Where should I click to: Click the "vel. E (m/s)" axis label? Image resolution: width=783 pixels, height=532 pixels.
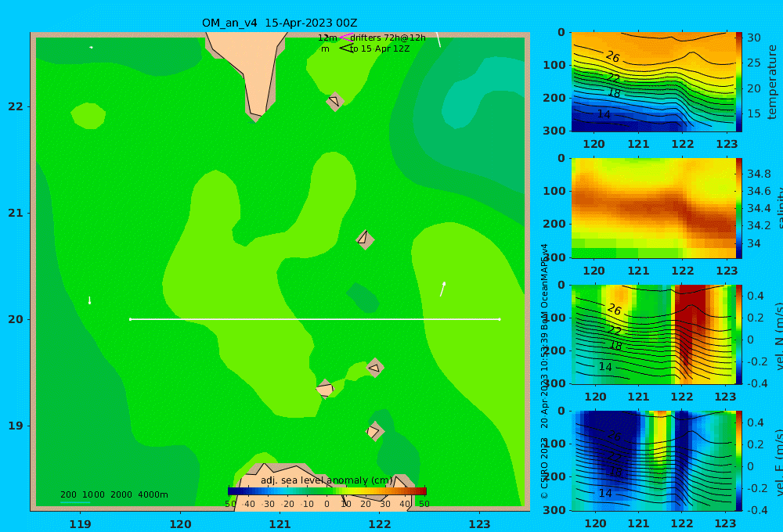tap(779, 462)
